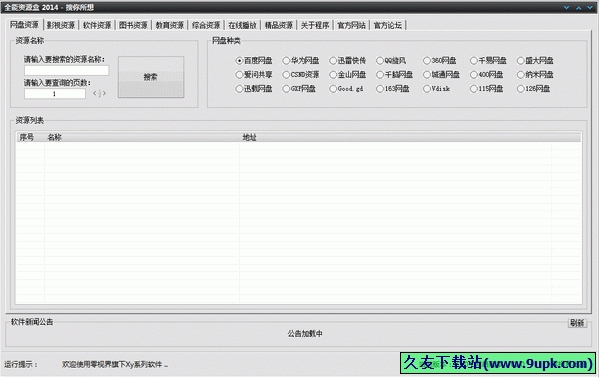Screen dimensions: 599x377
Task: Click the up-arrow minimize icon in title bar
Action: [579, 8]
